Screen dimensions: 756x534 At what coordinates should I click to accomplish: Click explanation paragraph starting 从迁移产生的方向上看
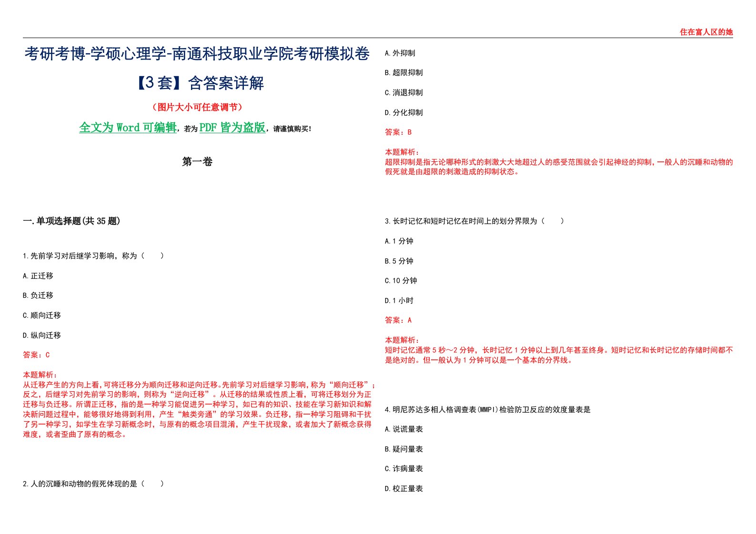(x=199, y=409)
